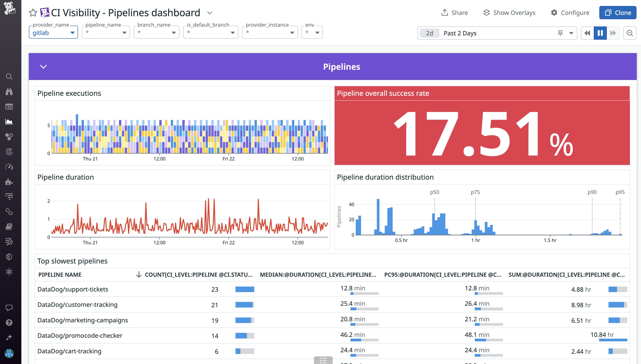
Task: Open the help question-mark icon
Action: [9, 322]
